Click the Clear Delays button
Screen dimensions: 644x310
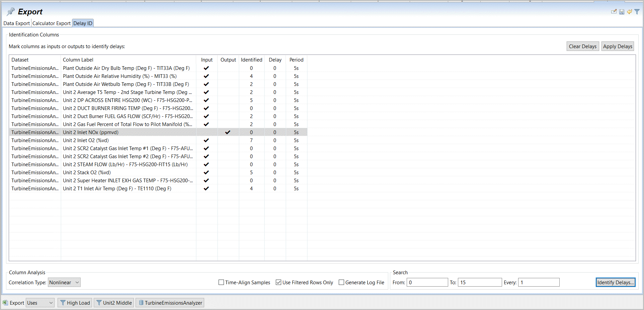tap(582, 46)
